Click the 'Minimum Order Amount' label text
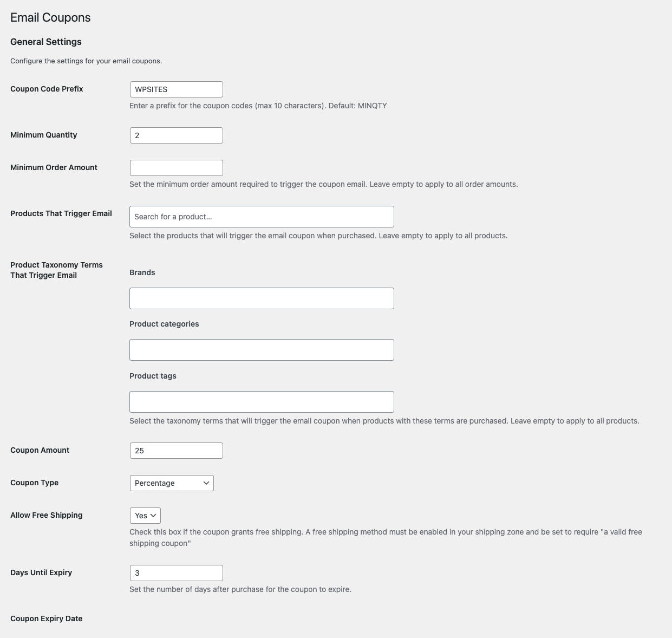 point(54,167)
